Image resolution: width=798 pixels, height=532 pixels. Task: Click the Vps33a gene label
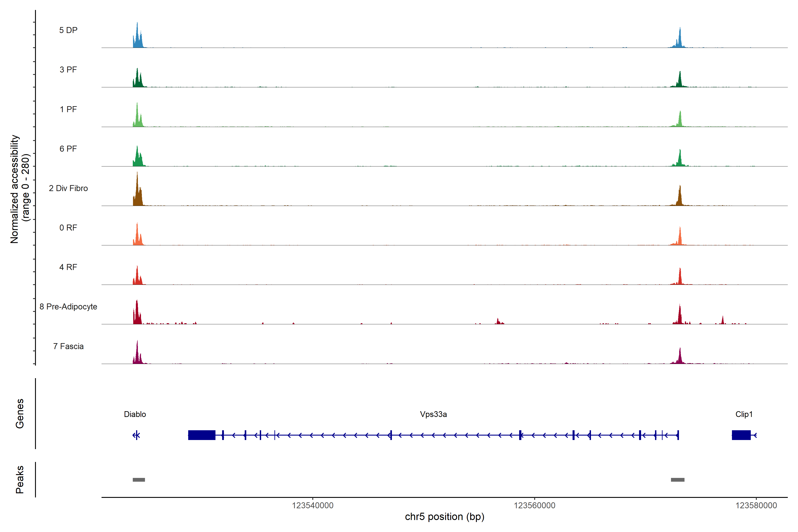[x=433, y=414]
